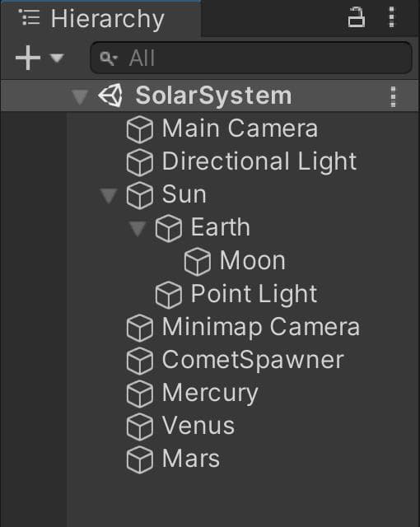Select the Point Light object name

coord(254,295)
